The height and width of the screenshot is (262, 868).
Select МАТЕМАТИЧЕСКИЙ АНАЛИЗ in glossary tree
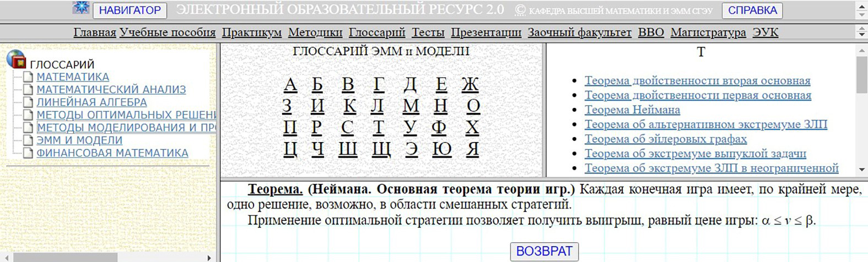click(x=111, y=90)
